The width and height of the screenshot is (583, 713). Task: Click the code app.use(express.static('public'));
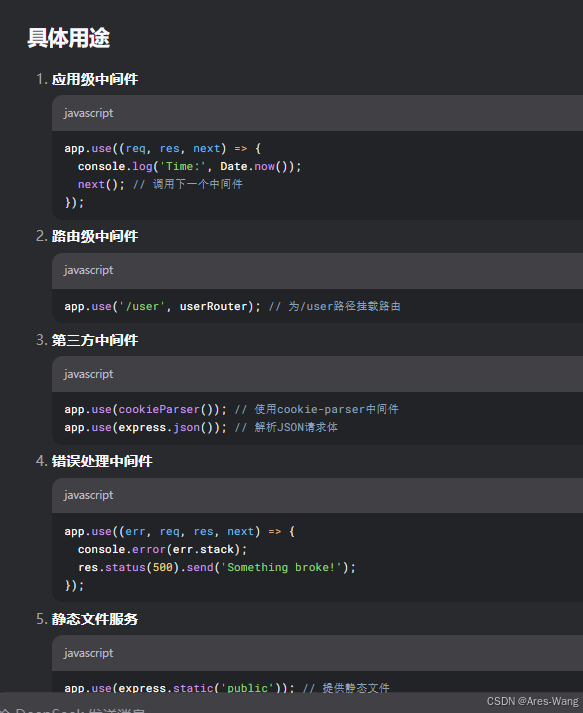pyautogui.click(x=179, y=688)
